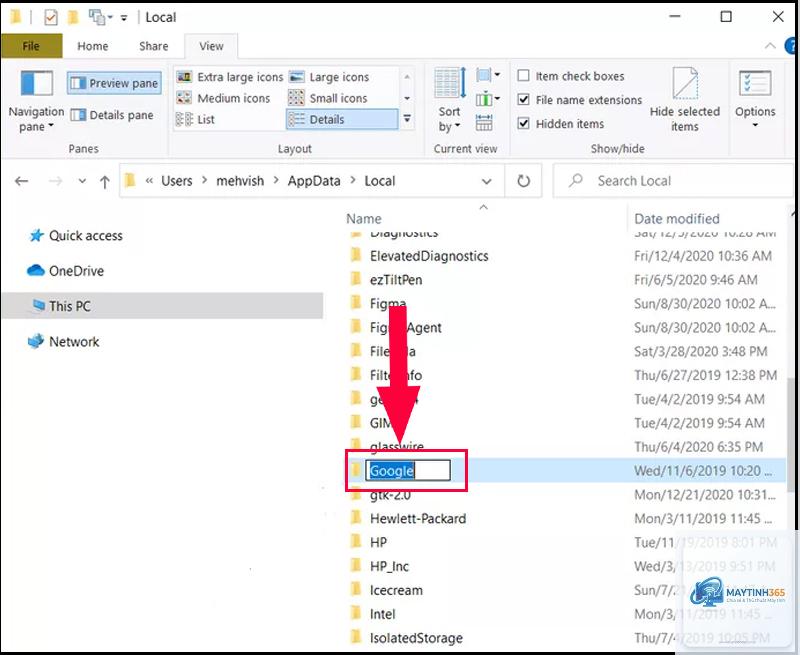Expand the Options dropdown arrow
The width and height of the screenshot is (800, 655).
[755, 125]
